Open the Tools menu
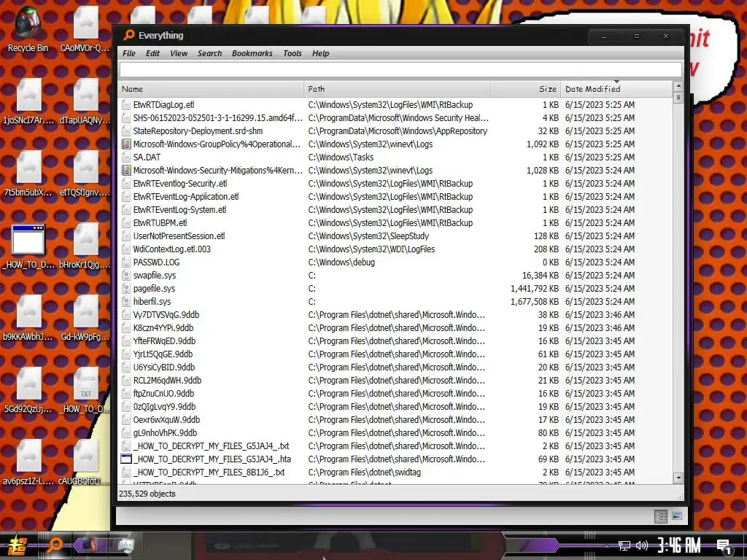The height and width of the screenshot is (560, 747). [x=292, y=53]
